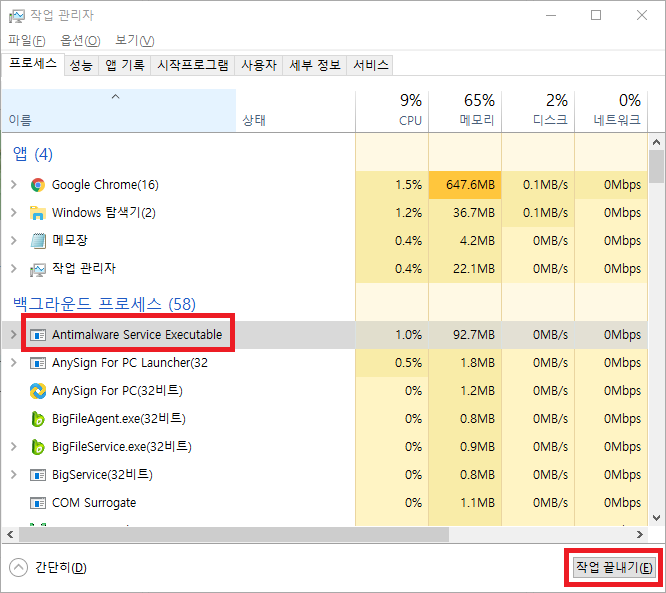666x593 pixels.
Task: Sort by the 네트워크 column header
Action: 611,110
